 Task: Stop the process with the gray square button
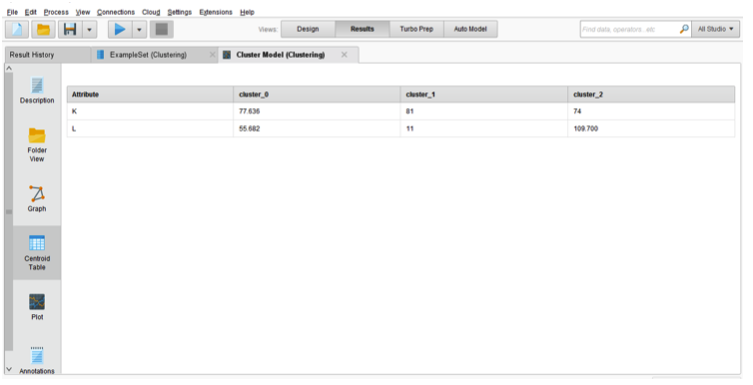(x=161, y=29)
